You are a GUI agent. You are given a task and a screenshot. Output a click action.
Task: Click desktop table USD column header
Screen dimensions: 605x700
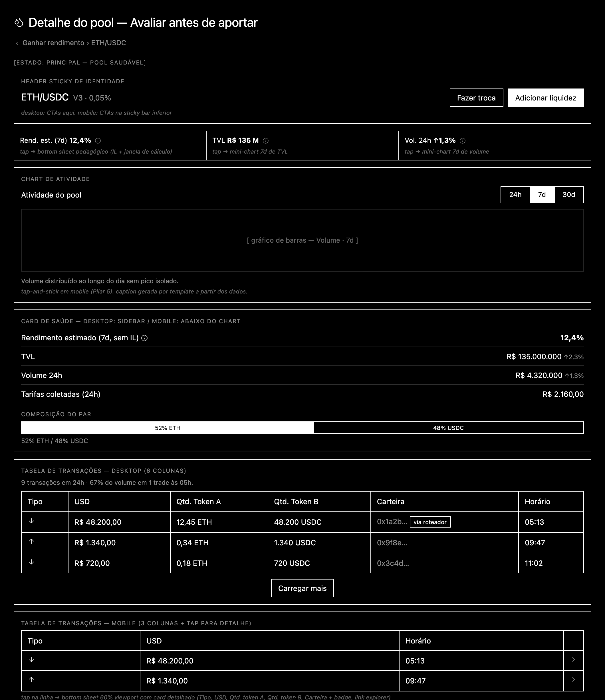pyautogui.click(x=119, y=501)
